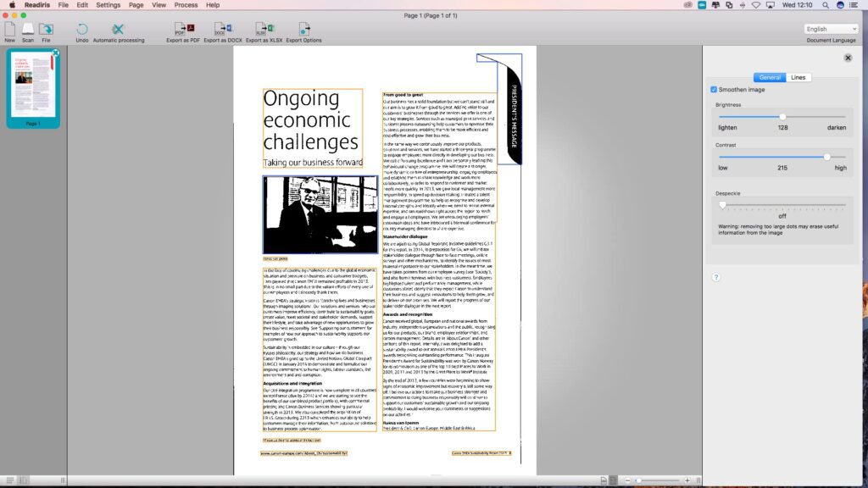The width and height of the screenshot is (868, 488).
Task: Click the list view icon in bottom-left bar
Action: click(x=10, y=480)
